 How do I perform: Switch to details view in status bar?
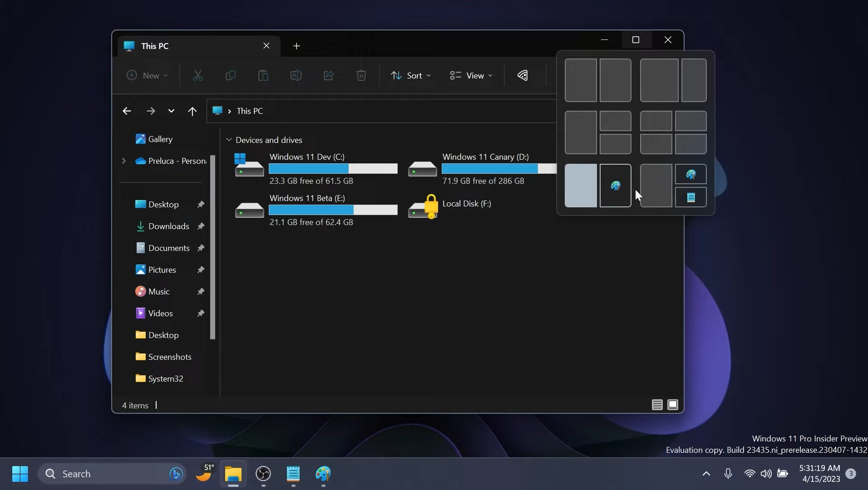pyautogui.click(x=657, y=405)
